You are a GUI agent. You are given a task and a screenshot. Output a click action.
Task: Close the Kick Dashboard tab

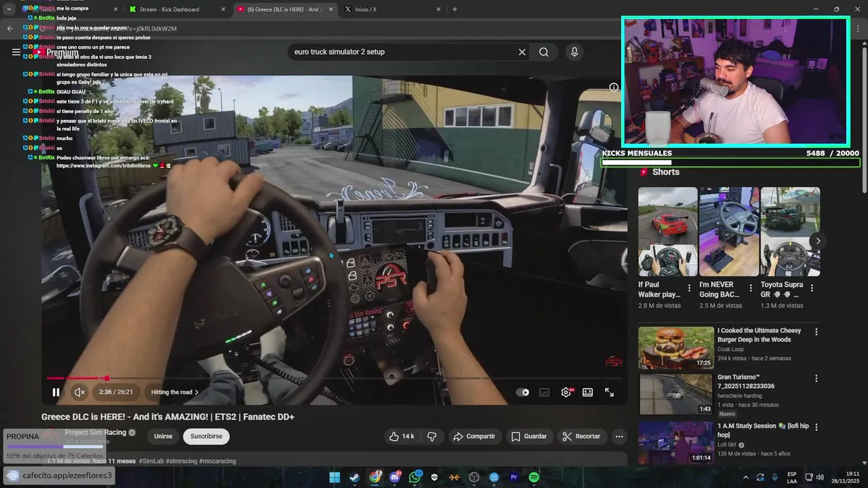(223, 9)
